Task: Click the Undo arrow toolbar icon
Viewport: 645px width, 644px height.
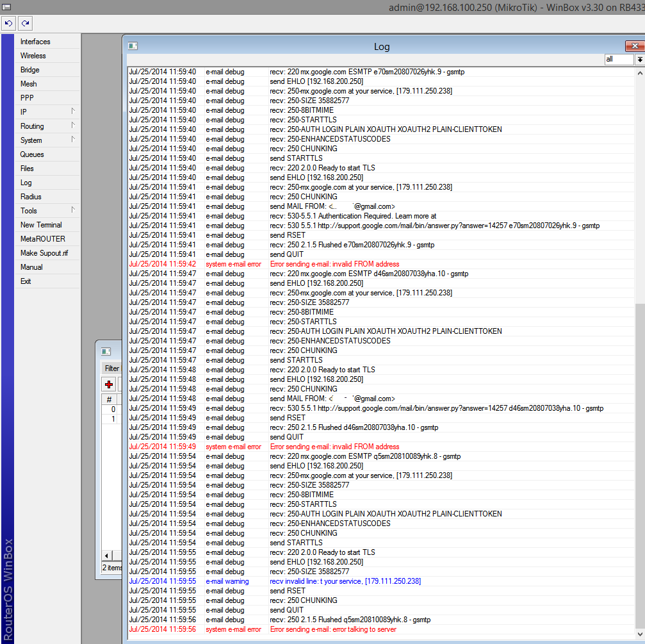Action: (8, 24)
